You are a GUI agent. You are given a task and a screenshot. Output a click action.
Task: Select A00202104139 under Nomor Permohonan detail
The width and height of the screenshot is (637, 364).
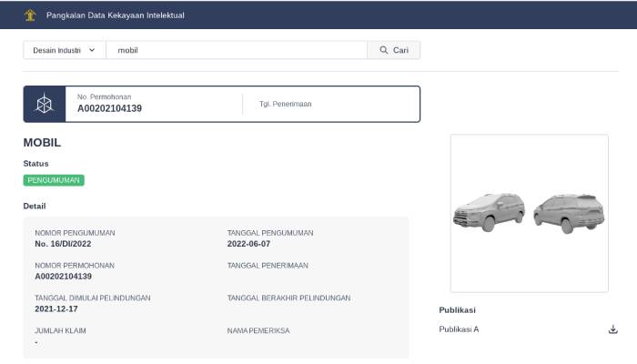[64, 277]
